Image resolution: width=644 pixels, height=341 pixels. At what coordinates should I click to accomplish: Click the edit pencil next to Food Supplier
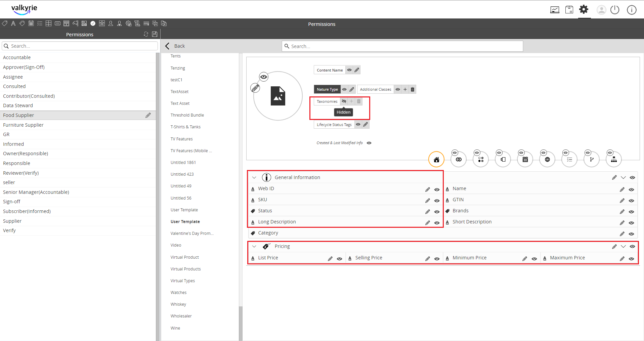coord(148,115)
